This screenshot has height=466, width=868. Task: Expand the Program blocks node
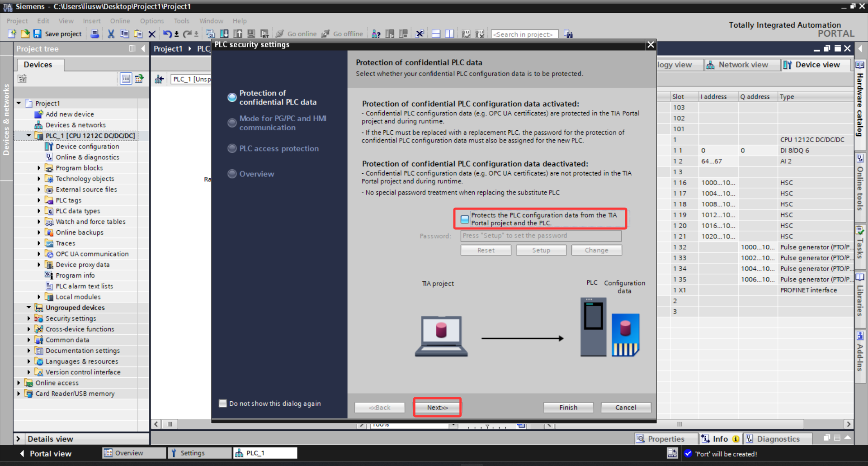click(x=39, y=168)
